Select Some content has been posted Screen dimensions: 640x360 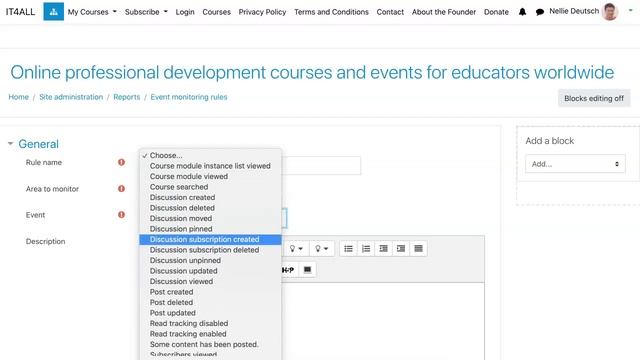tap(210, 344)
